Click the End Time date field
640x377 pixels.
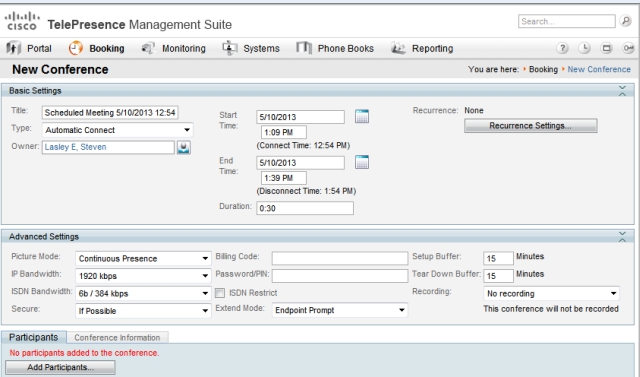coord(300,163)
